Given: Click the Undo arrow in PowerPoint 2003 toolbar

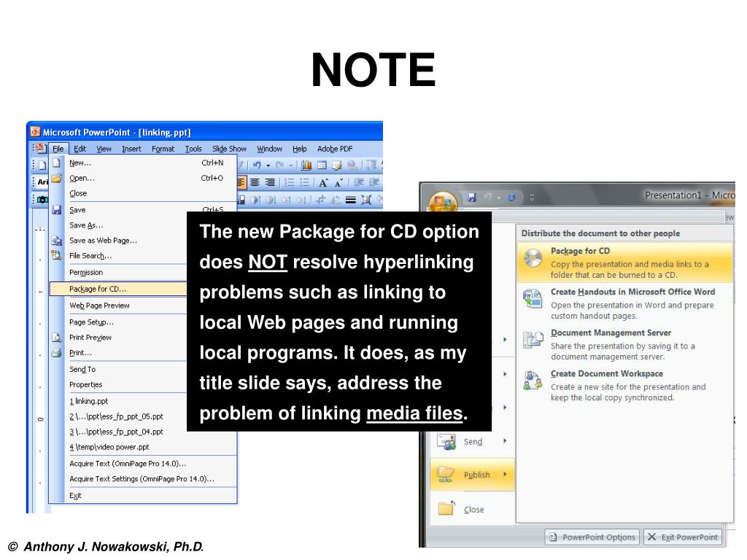Looking at the screenshot, I should pos(258,165).
